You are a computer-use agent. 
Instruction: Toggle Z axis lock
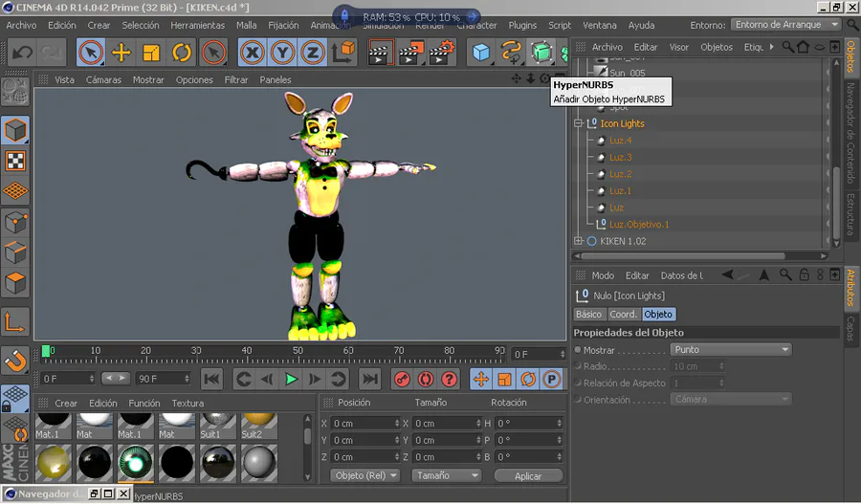click(313, 53)
